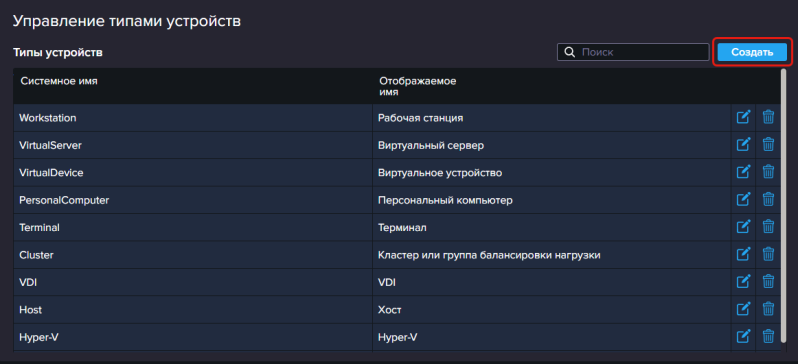The height and width of the screenshot is (364, 798).
Task: Focus the Поиск search field
Action: 633,52
